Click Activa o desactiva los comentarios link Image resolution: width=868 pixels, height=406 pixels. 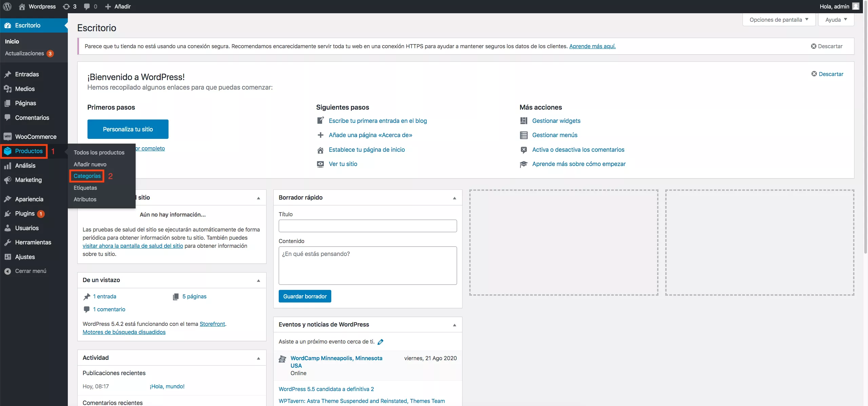point(578,150)
